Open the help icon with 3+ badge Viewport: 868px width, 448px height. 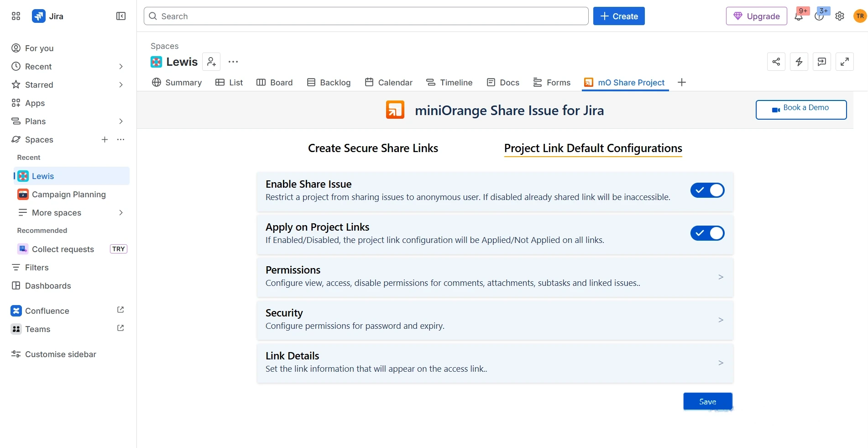click(x=819, y=16)
